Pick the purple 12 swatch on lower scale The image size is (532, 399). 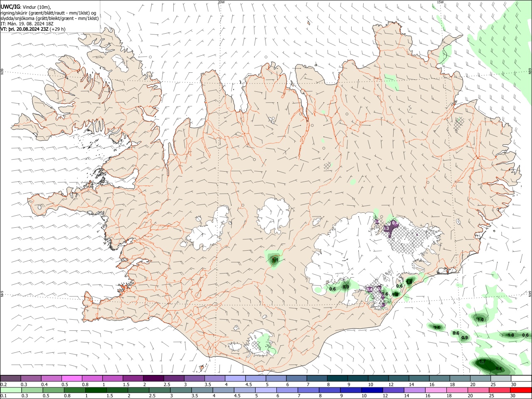click(x=393, y=390)
